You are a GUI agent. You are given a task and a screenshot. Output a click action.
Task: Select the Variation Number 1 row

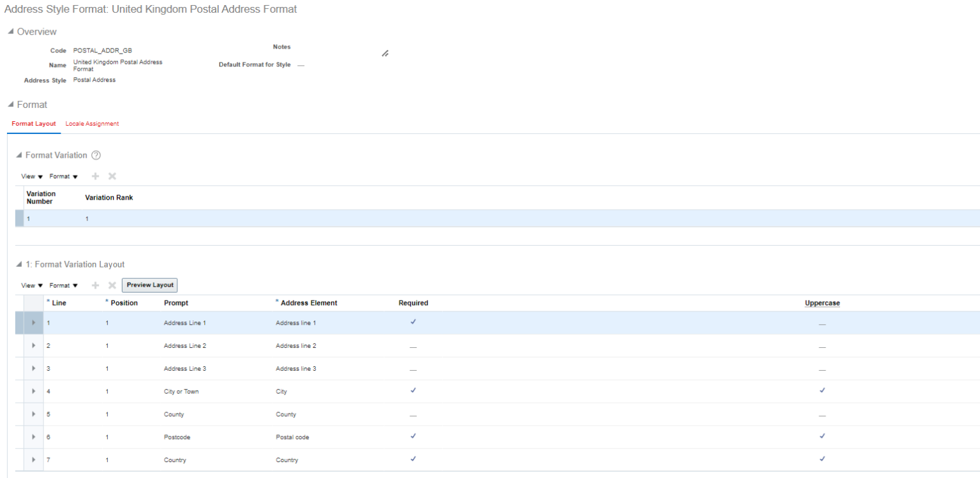pyautogui.click(x=498, y=218)
